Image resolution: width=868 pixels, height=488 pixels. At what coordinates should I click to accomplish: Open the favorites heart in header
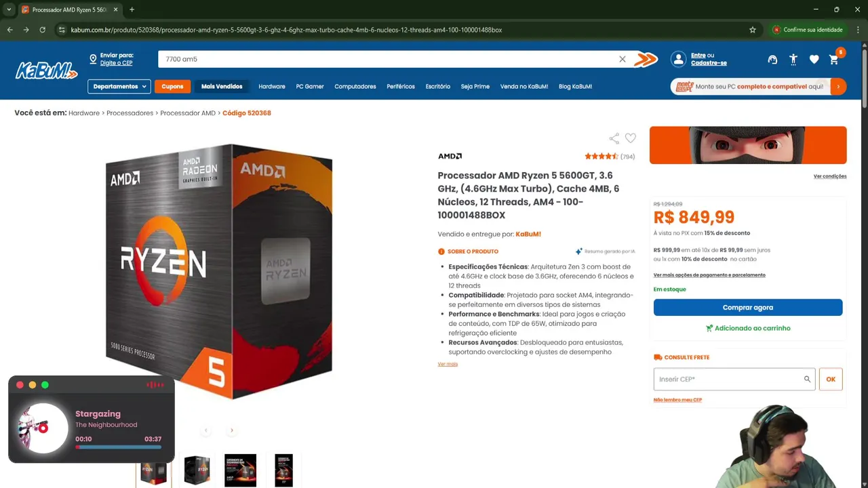pos(814,60)
